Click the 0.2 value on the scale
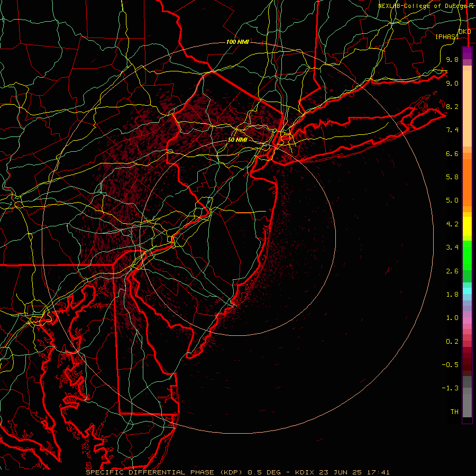 coord(452,342)
